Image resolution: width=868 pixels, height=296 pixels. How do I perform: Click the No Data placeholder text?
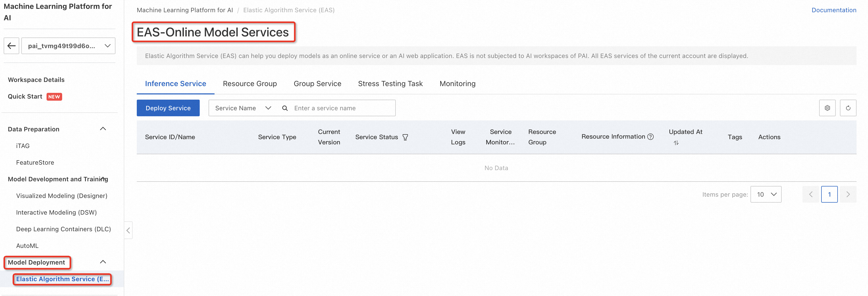pos(496,168)
